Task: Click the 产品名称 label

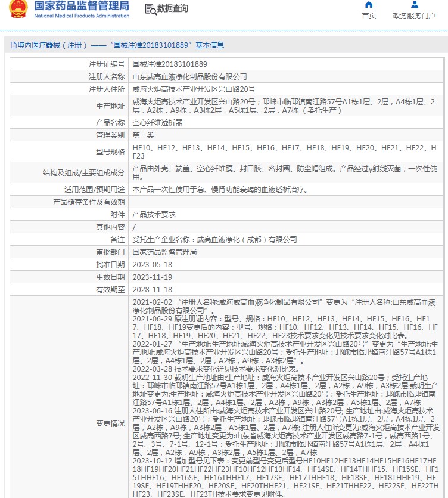Action: (x=110, y=123)
